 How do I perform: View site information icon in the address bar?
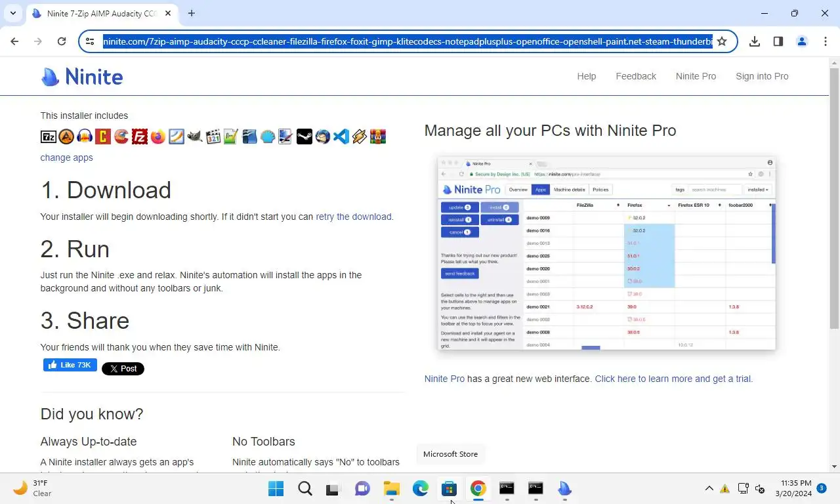click(x=91, y=41)
